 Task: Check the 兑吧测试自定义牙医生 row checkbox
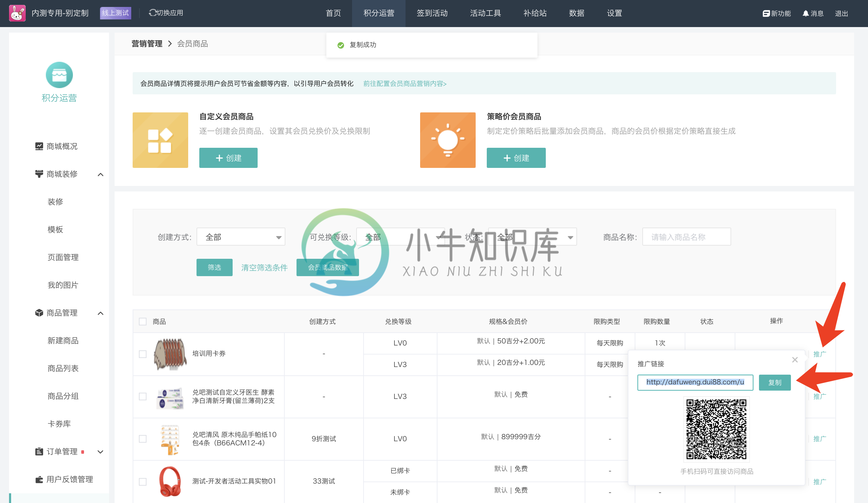143,397
